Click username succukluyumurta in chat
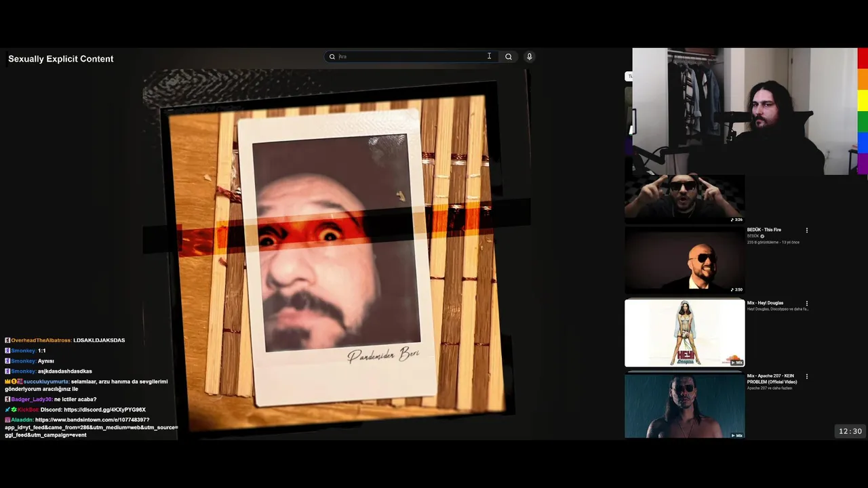The image size is (868, 488). 46,382
